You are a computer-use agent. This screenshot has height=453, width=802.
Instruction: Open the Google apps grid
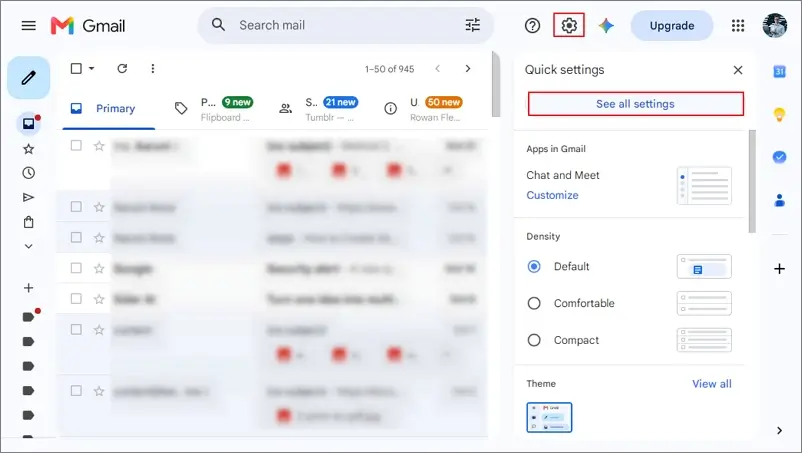click(x=738, y=26)
